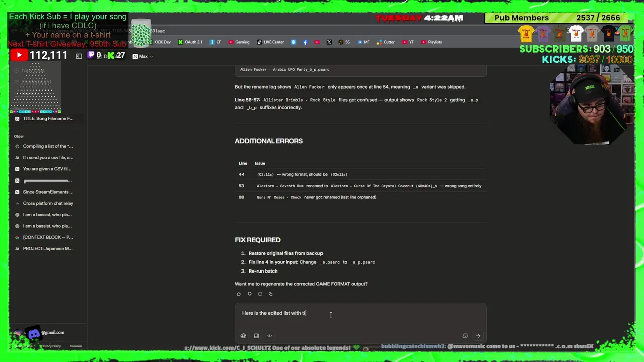Open MF bookmark

(x=363, y=42)
